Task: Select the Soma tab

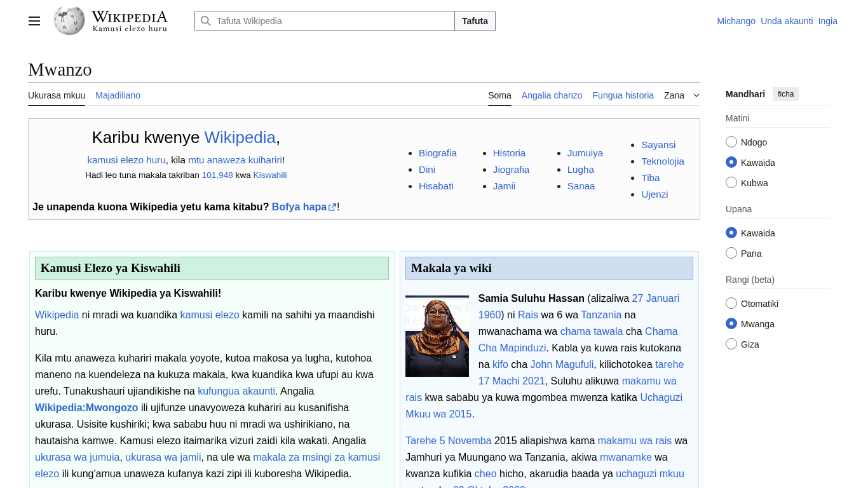Action: (499, 95)
